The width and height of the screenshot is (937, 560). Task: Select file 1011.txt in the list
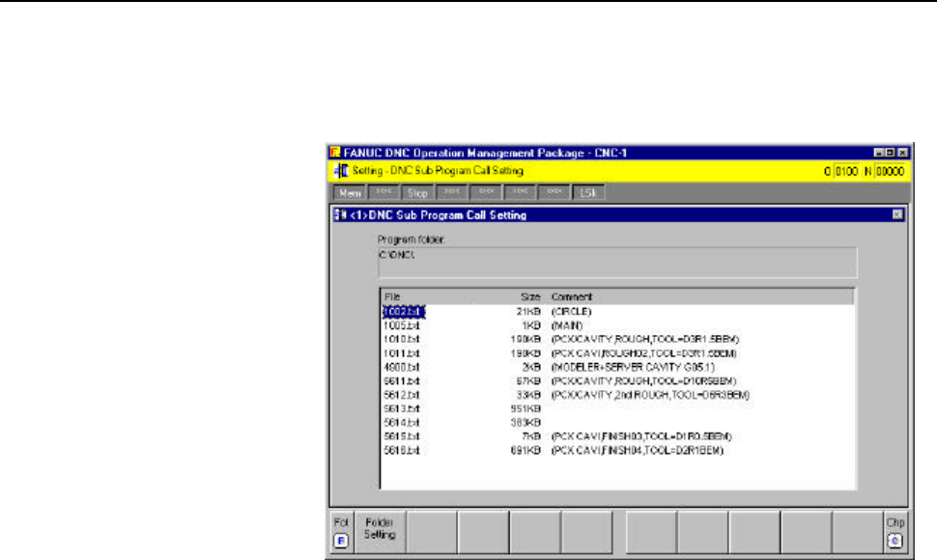pyautogui.click(x=402, y=353)
